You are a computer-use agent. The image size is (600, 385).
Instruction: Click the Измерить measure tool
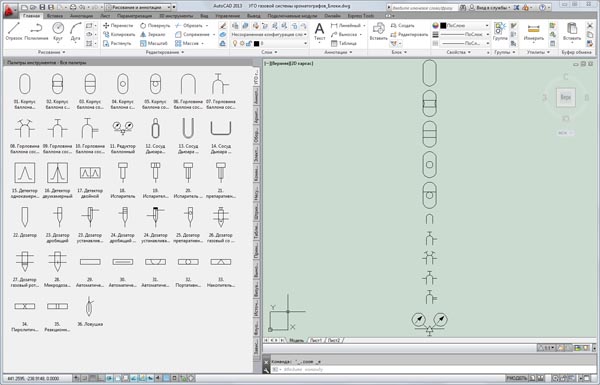click(533, 32)
